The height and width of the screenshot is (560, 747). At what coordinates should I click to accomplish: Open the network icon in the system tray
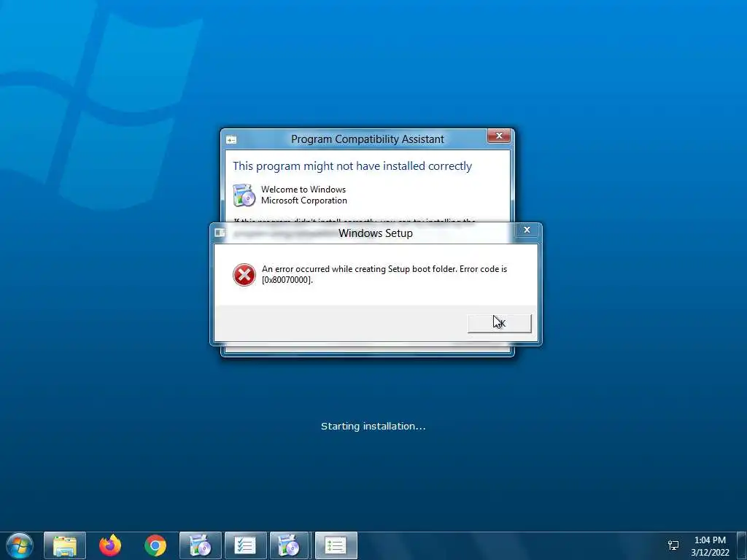coord(673,545)
